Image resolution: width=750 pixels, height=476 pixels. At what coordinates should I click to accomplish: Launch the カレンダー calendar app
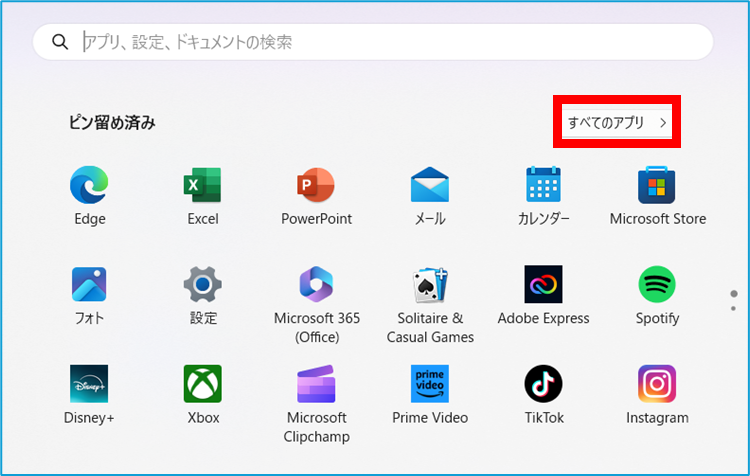(x=543, y=186)
